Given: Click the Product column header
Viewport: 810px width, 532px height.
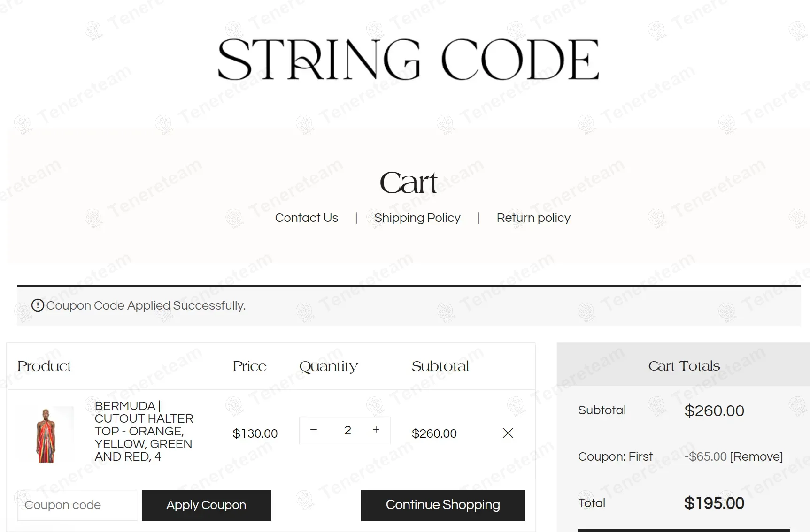Looking at the screenshot, I should (x=44, y=366).
